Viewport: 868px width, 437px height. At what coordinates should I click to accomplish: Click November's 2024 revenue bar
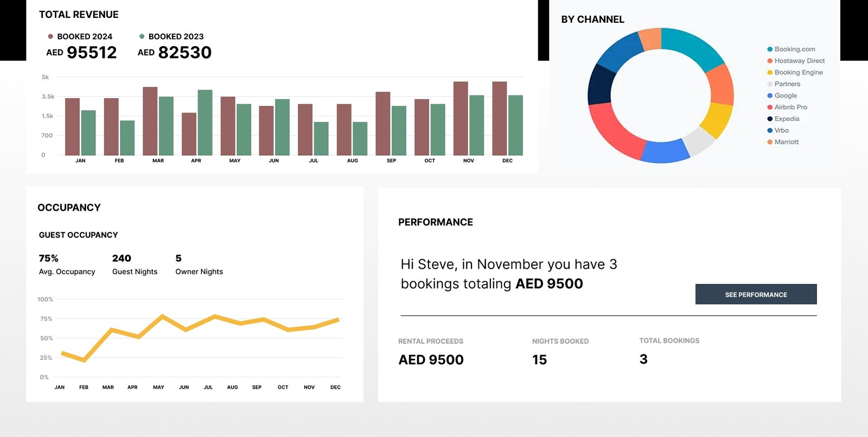[461, 118]
